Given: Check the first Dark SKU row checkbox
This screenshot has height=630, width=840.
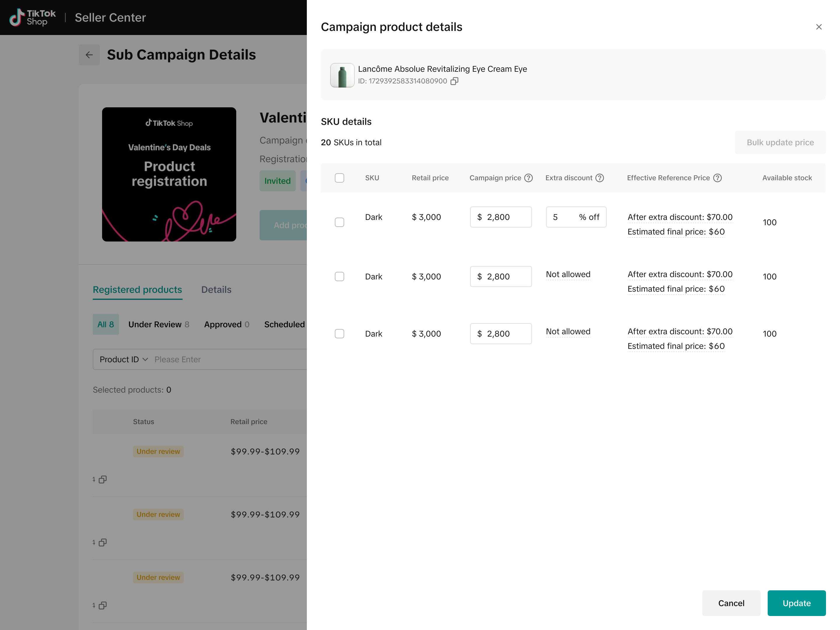Looking at the screenshot, I should point(339,222).
